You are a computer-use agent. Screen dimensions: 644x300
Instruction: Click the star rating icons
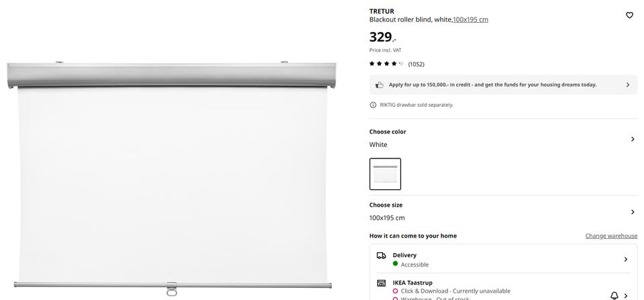click(386, 64)
